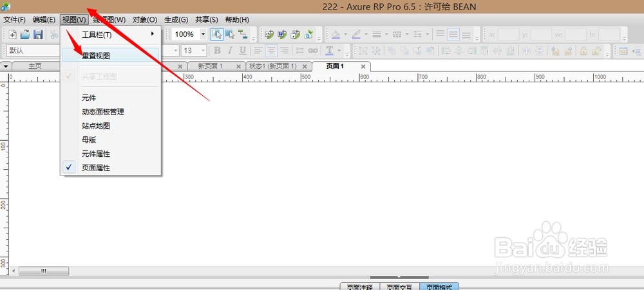Image resolution: width=644 pixels, height=290 pixels.
Task: Click the fill color bucket icon
Action: 336,35
